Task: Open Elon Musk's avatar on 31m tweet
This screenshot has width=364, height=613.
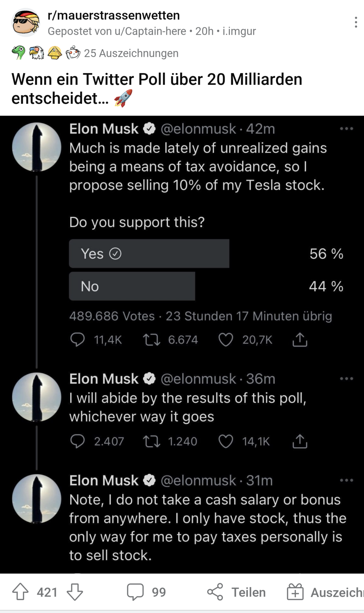Action: 37,499
